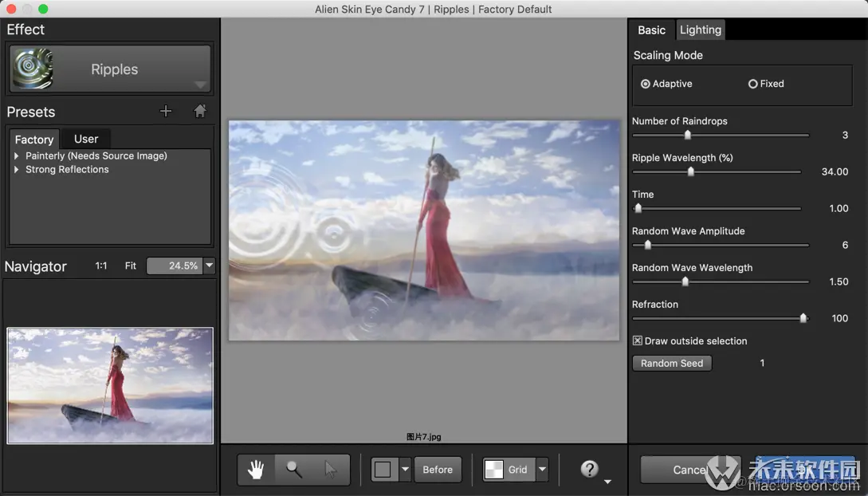
Task: Click the main ripples preview image
Action: tap(424, 230)
